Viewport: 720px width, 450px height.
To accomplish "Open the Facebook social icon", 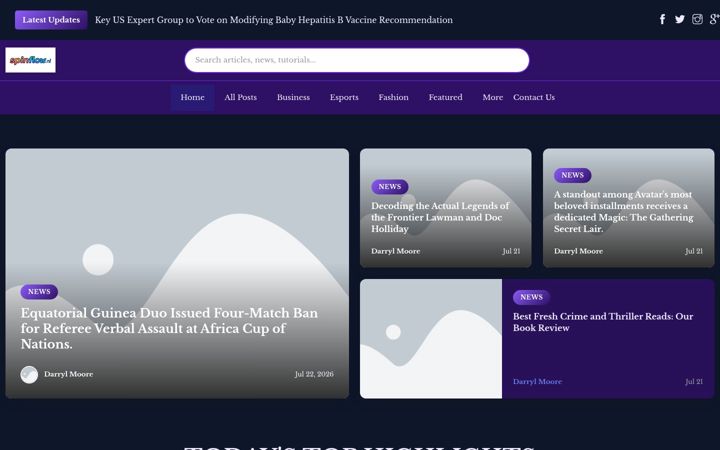I will pos(662,19).
